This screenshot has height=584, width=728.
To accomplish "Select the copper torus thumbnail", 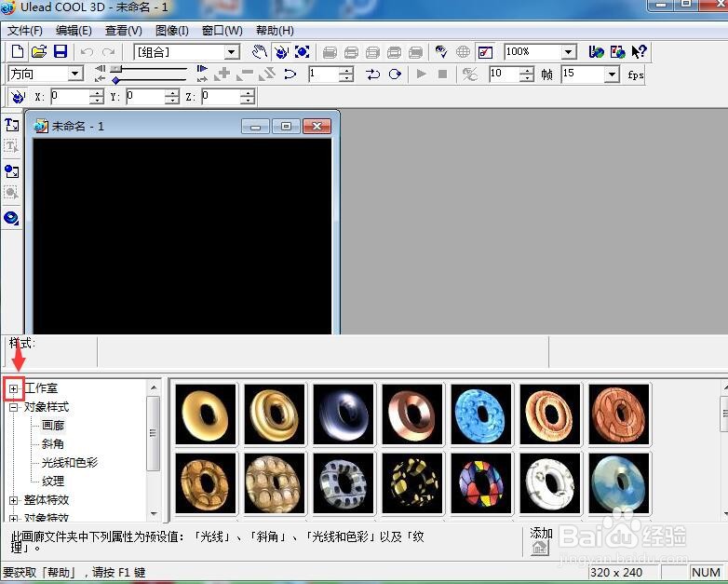I will pos(411,414).
